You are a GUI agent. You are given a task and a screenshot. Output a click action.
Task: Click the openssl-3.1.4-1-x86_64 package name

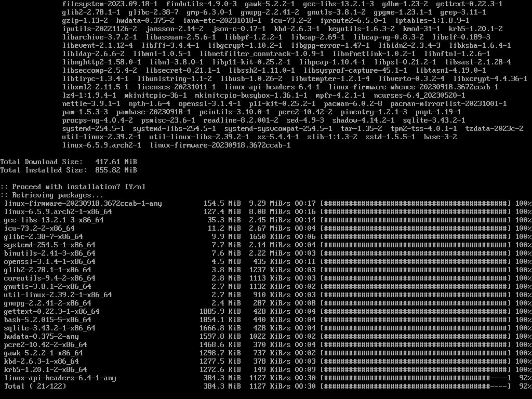49,262
